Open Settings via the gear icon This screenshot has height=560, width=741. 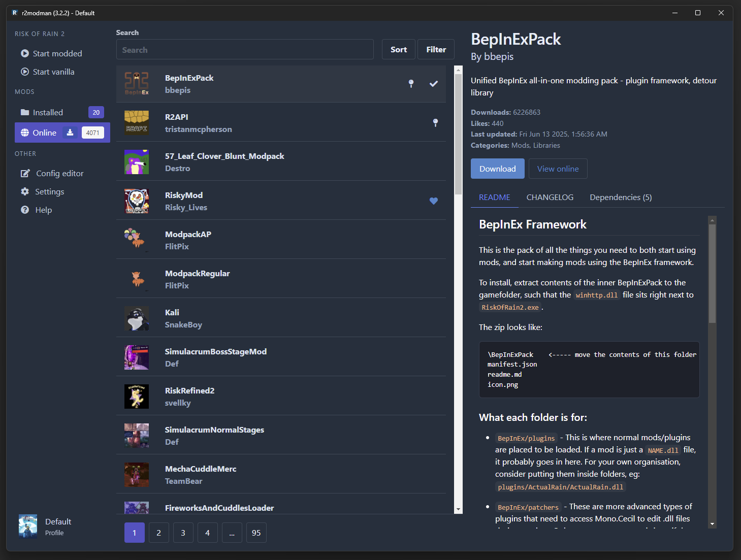(25, 191)
